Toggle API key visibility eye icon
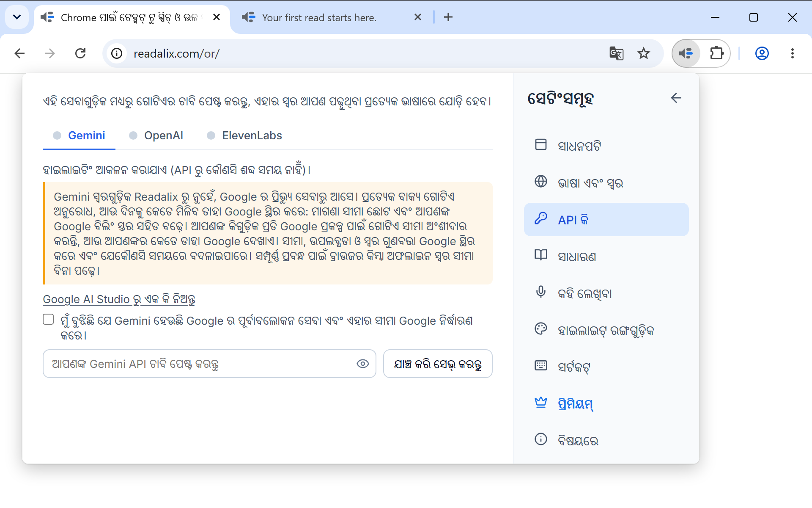This screenshot has width=812, height=508. (362, 364)
